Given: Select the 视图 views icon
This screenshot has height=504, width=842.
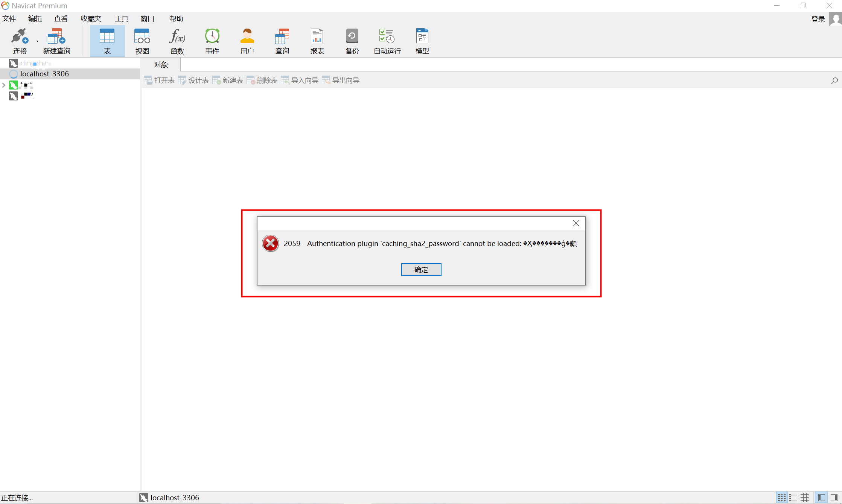Looking at the screenshot, I should 142,41.
